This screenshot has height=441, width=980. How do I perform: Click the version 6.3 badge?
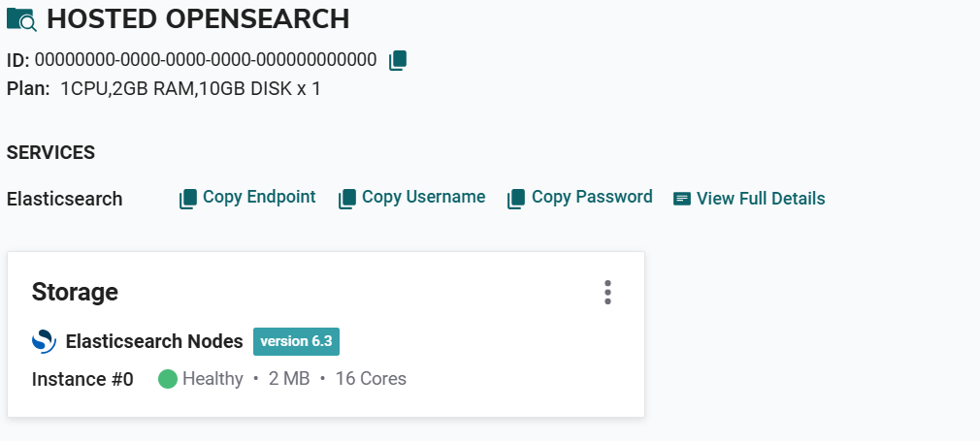[x=296, y=341]
